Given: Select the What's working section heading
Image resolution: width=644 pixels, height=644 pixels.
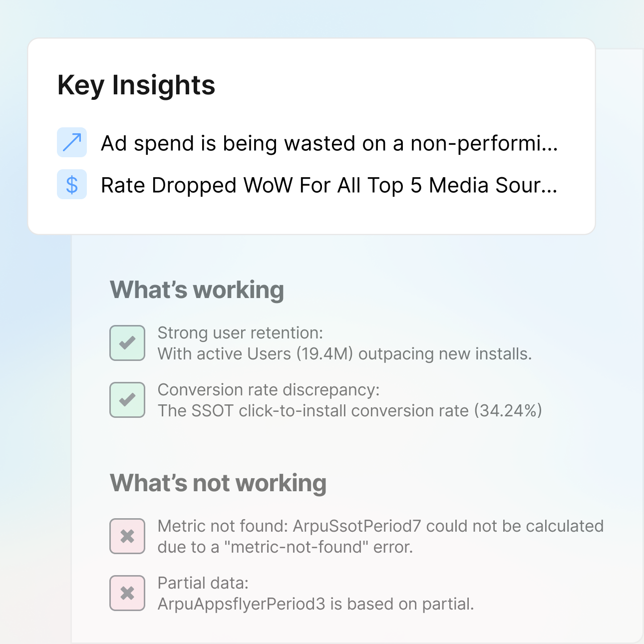Looking at the screenshot, I should 197,290.
